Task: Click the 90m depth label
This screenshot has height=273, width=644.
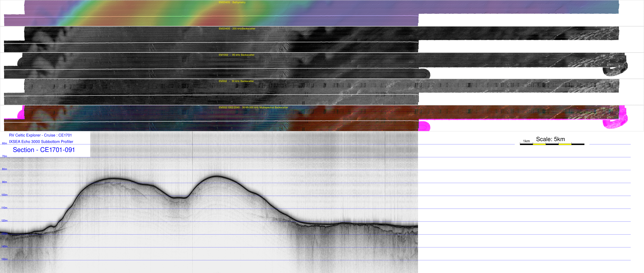Action: [5, 182]
